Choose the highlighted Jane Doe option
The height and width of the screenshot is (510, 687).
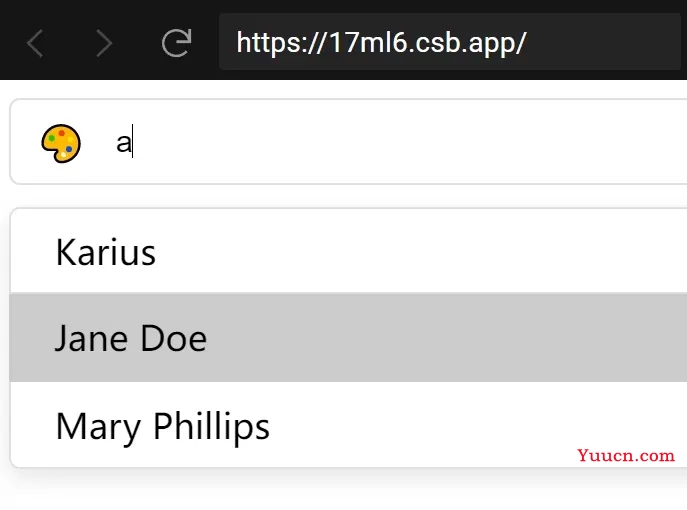(348, 338)
